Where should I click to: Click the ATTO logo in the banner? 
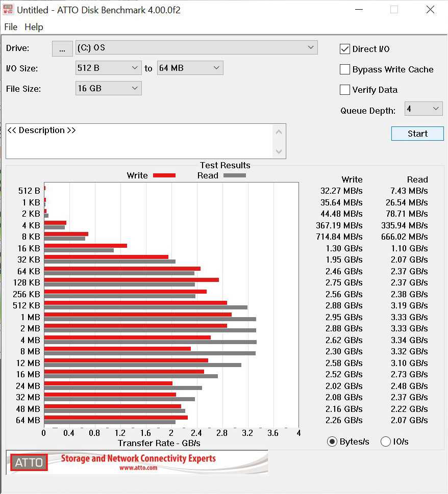[x=29, y=462]
